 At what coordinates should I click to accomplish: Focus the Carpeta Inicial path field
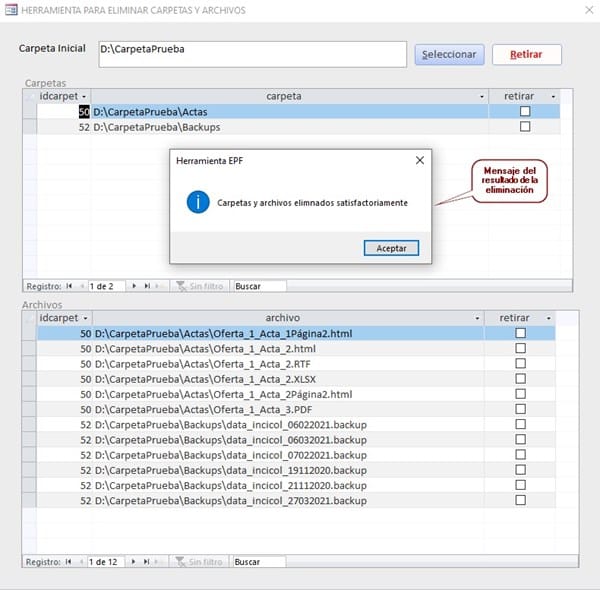point(253,54)
